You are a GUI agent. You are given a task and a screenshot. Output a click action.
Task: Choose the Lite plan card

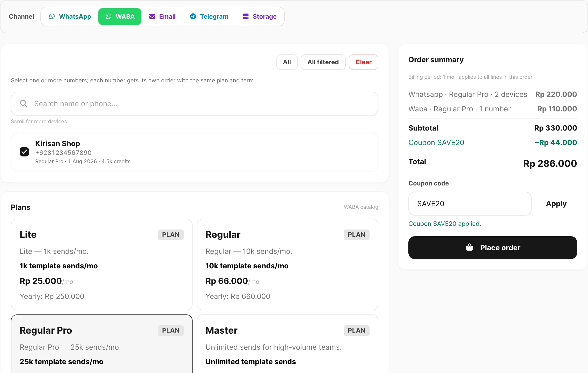click(x=102, y=264)
